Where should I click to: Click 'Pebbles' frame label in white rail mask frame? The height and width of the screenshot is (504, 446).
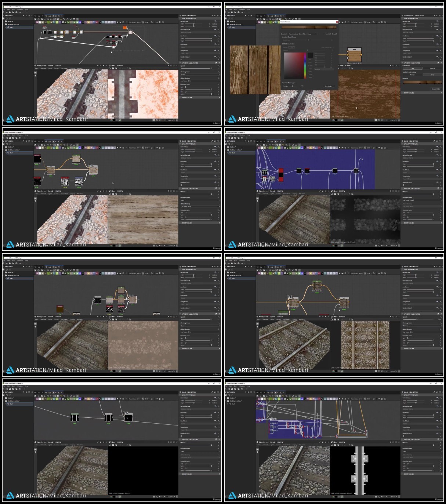[272, 418]
